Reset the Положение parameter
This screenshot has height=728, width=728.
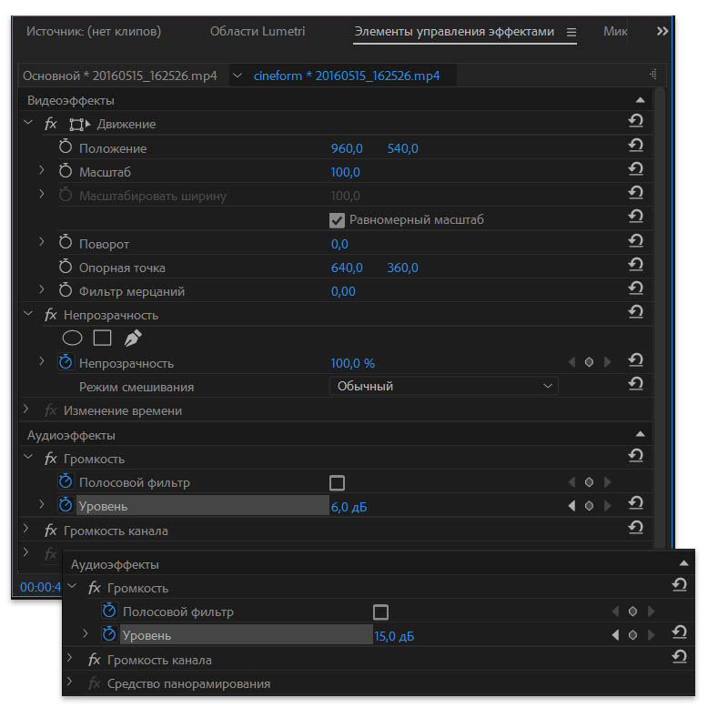[x=635, y=145]
